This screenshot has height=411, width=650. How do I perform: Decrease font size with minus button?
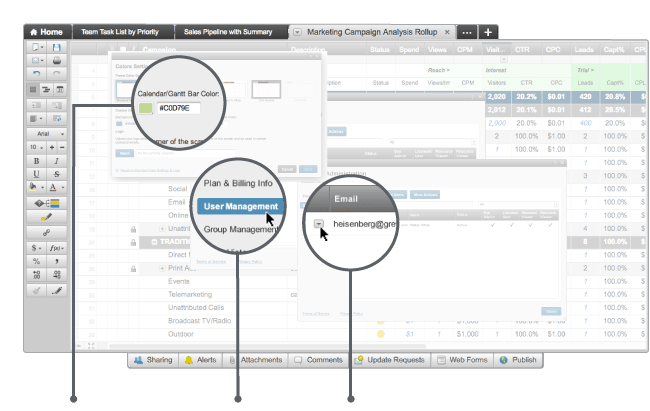[x=62, y=147]
